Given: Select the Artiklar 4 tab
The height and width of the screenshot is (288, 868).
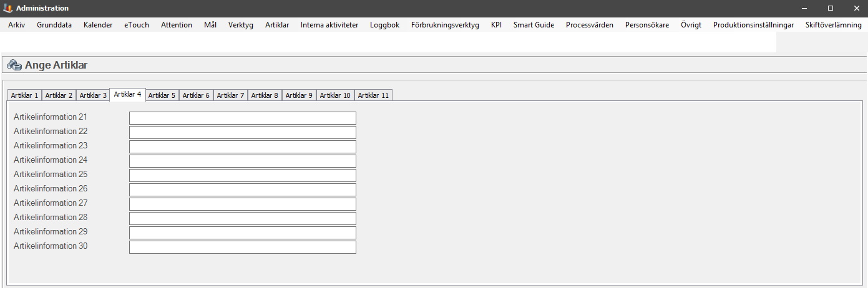Looking at the screenshot, I should coord(127,94).
